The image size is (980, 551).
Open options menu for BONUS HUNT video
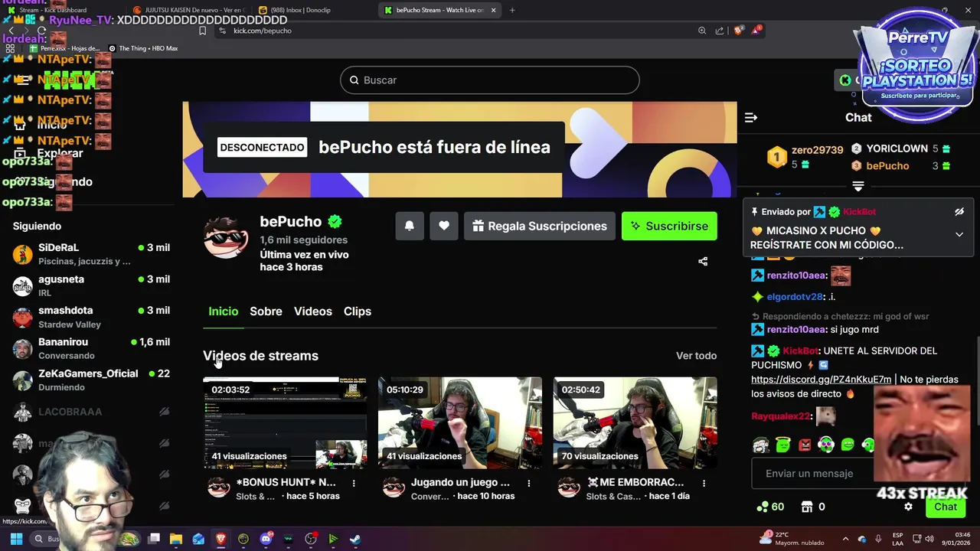[354, 483]
